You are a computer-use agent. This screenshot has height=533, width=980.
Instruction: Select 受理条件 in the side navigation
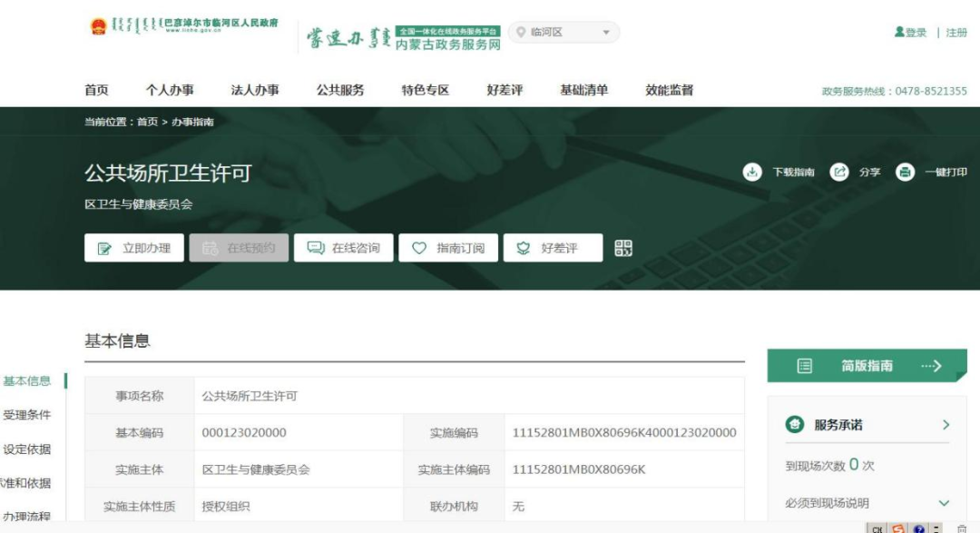(27, 415)
